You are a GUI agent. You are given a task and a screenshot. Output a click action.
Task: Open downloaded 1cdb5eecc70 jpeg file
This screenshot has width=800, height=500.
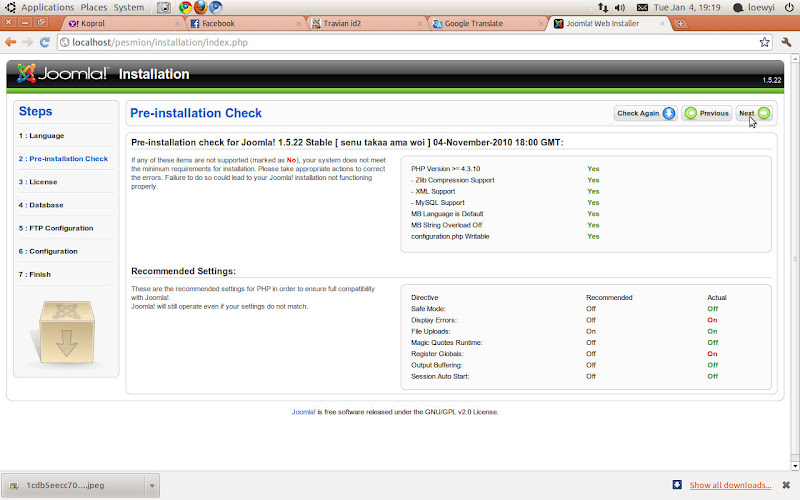coord(73,485)
